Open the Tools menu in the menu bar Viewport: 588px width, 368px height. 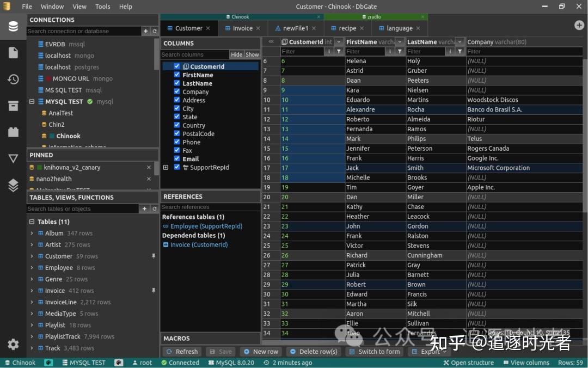tap(102, 7)
